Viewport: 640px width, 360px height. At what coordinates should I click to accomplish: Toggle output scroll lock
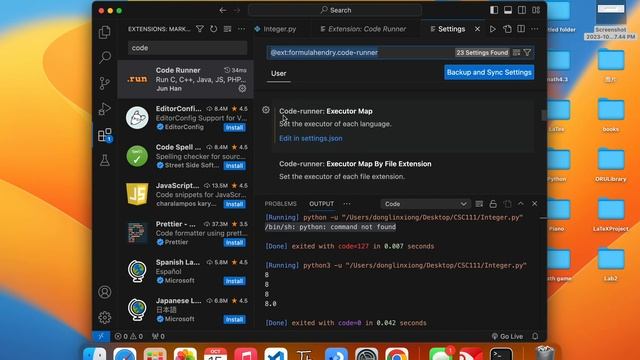(493, 204)
